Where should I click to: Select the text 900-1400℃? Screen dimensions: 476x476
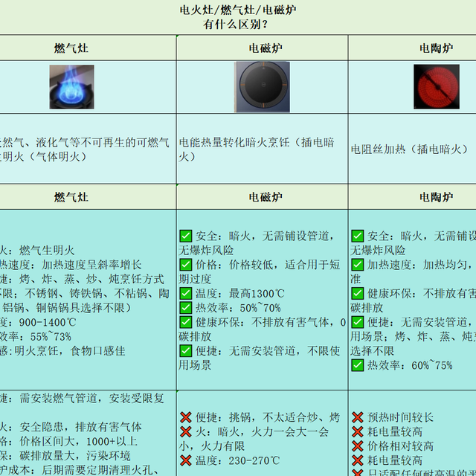(48, 322)
